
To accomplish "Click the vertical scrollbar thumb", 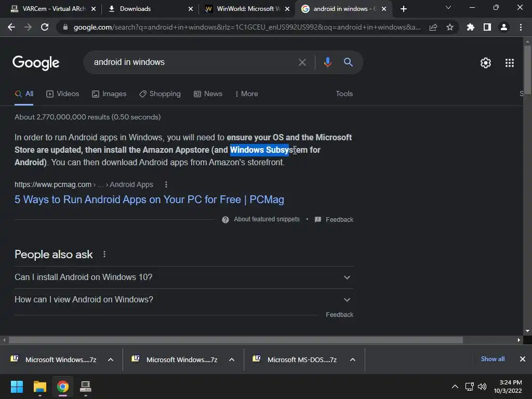I will 527,70.
